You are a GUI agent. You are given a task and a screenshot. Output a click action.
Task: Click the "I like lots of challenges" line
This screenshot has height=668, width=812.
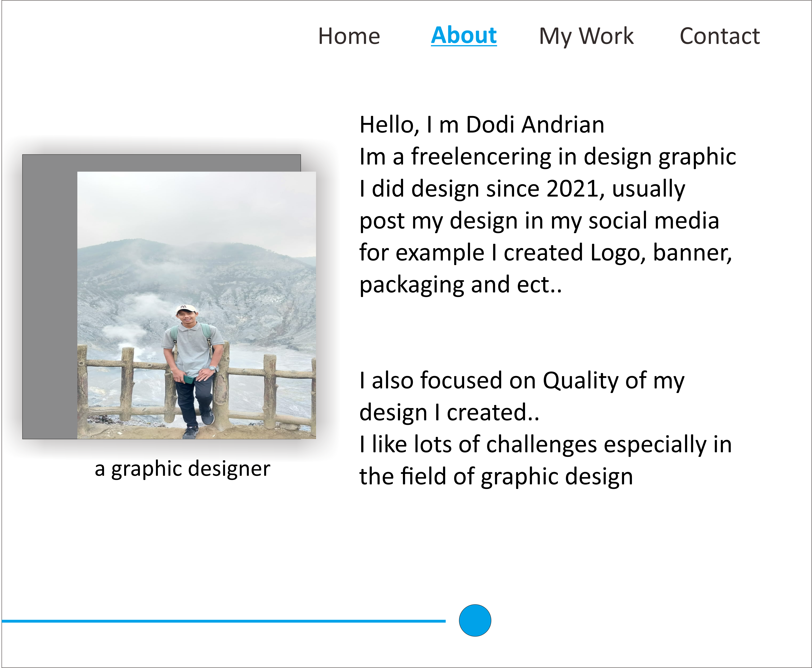pos(545,444)
